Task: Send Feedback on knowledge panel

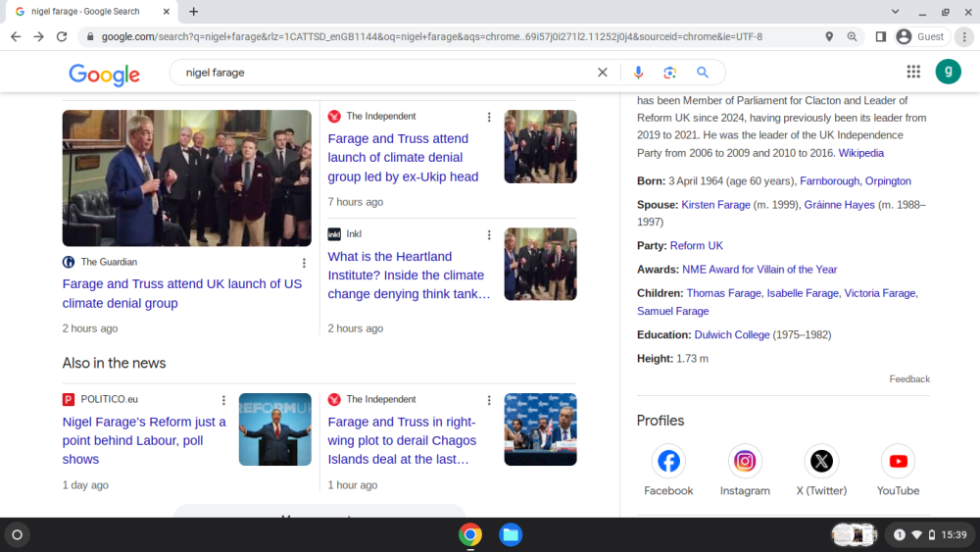Action: [x=909, y=379]
